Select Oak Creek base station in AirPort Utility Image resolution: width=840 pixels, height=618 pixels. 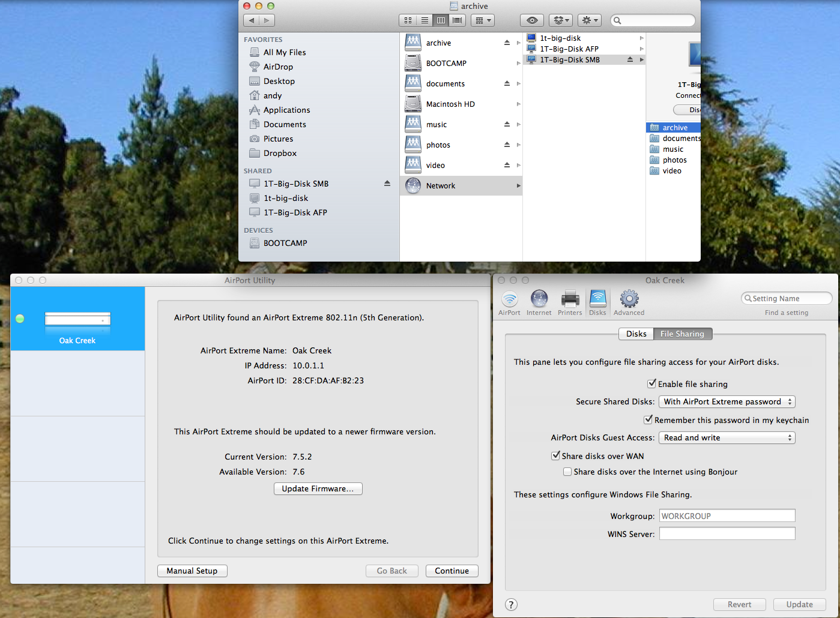click(77, 319)
